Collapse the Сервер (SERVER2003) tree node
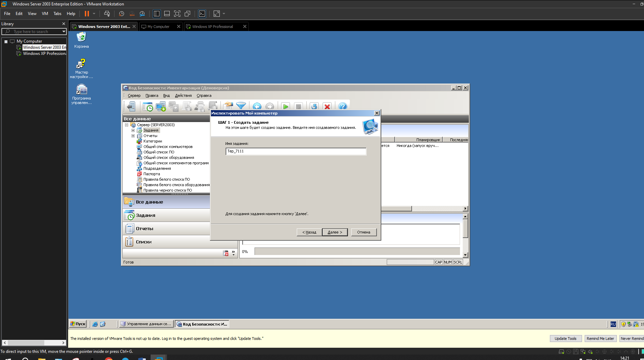Viewport: 644px width, 360px height. (126, 125)
